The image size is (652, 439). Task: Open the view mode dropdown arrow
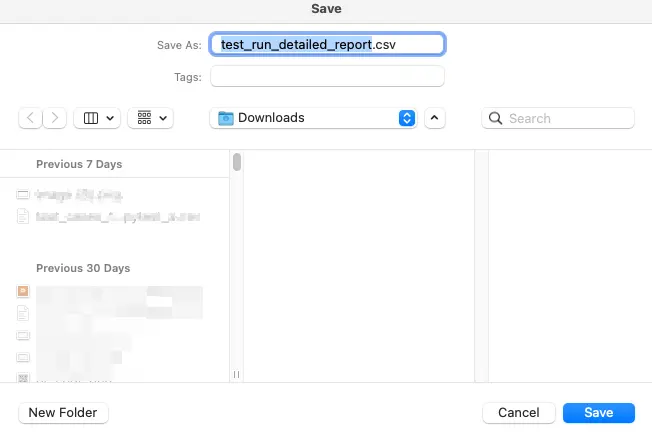click(110, 118)
